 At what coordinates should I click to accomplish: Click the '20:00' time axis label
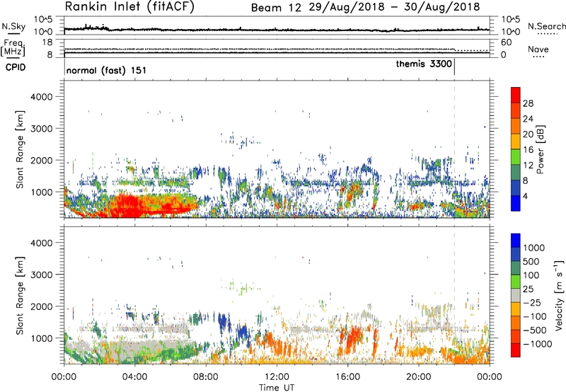[x=419, y=377]
